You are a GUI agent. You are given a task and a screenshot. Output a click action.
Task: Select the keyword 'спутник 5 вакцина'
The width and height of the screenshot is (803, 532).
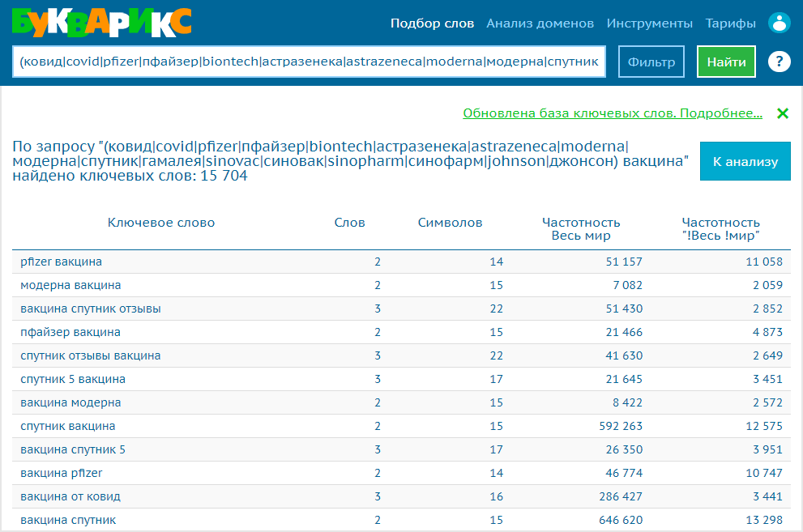pyautogui.click(x=73, y=379)
